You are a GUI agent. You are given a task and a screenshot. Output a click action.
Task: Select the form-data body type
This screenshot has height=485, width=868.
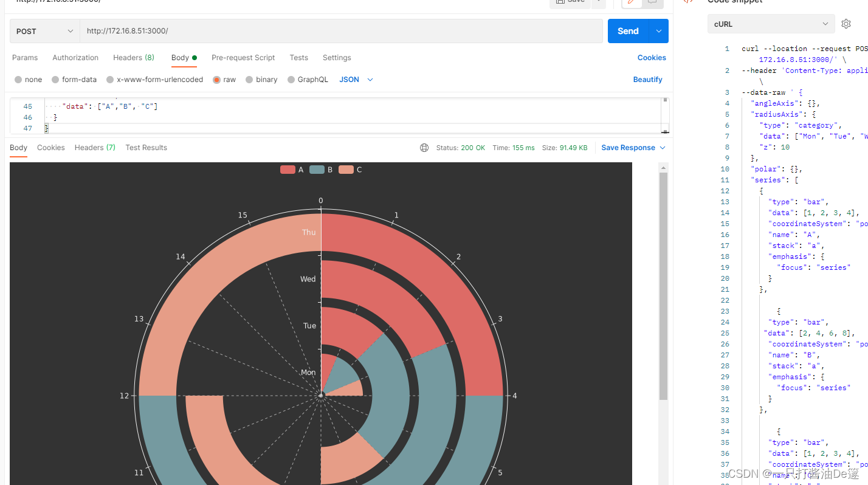[74, 79]
